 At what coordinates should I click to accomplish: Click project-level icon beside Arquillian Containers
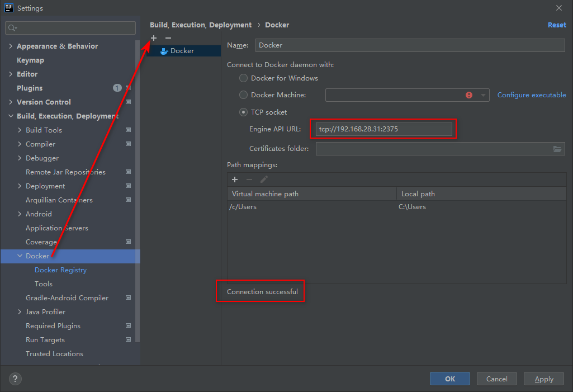click(128, 200)
